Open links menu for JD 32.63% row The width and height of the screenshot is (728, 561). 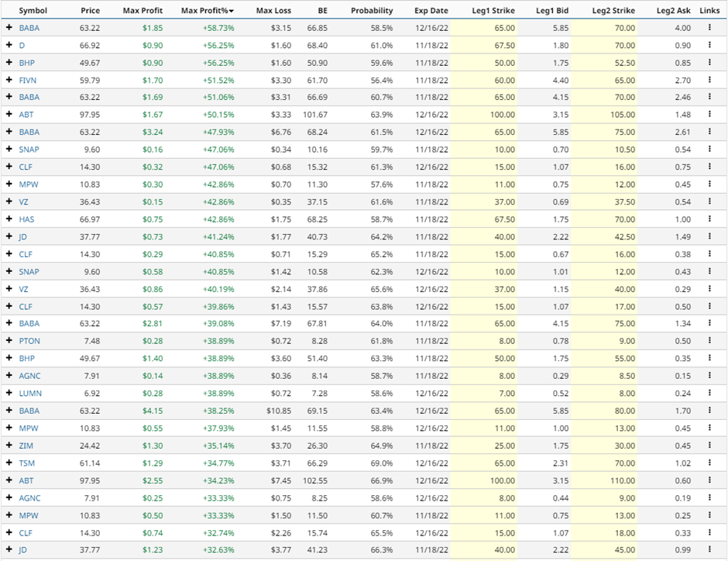pos(709,550)
